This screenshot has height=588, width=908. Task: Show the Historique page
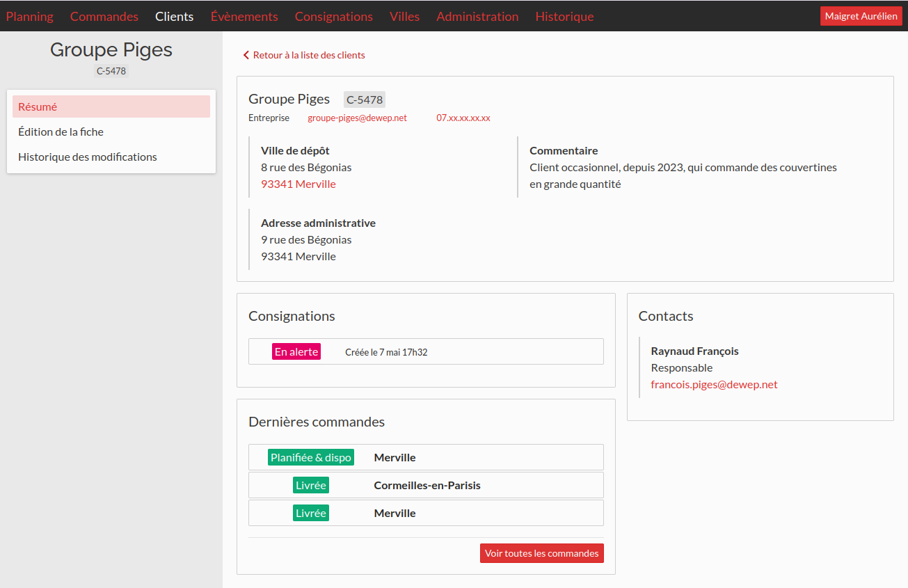click(564, 16)
